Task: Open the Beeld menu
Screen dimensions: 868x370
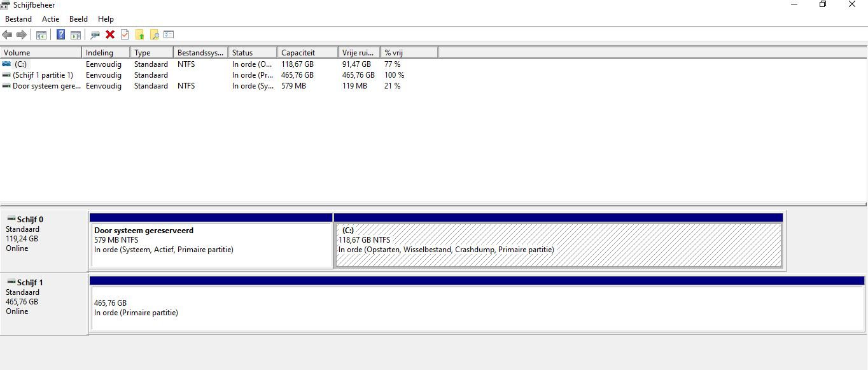Action: tap(79, 19)
